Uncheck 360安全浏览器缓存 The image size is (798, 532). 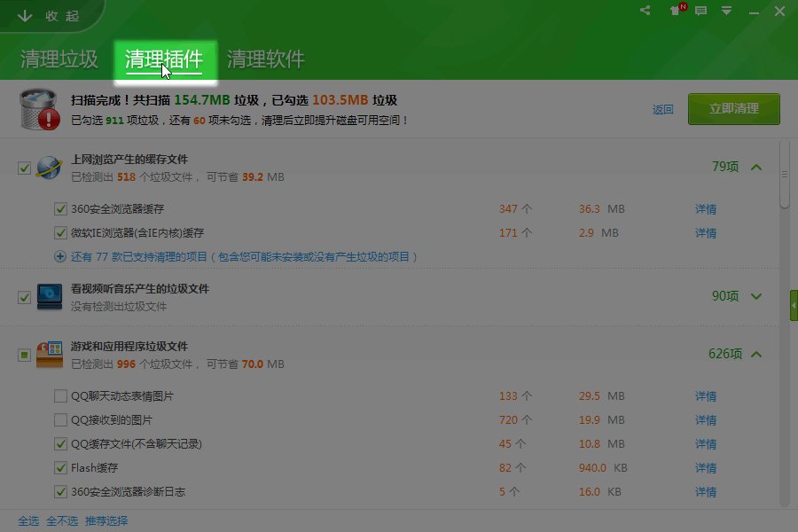coord(59,208)
